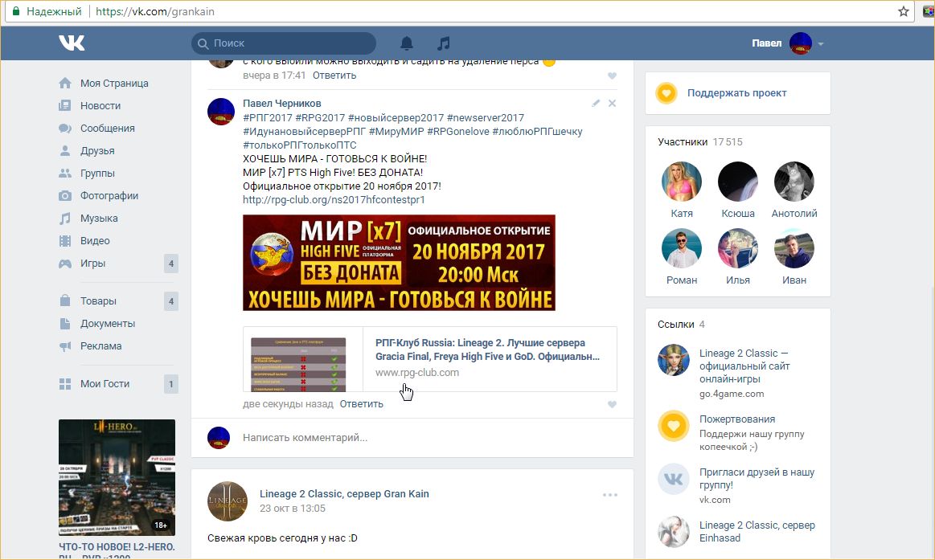Open Фотографии in sidebar
This screenshot has width=935, height=560.
point(109,195)
